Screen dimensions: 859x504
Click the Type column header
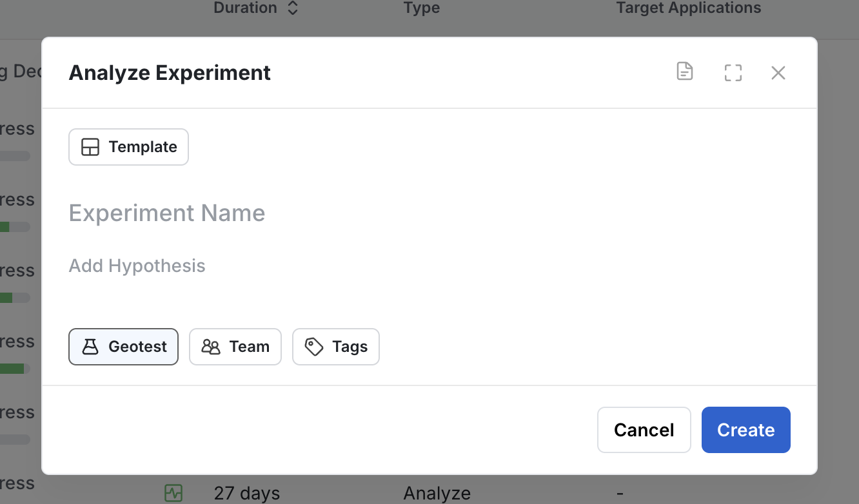[421, 8]
